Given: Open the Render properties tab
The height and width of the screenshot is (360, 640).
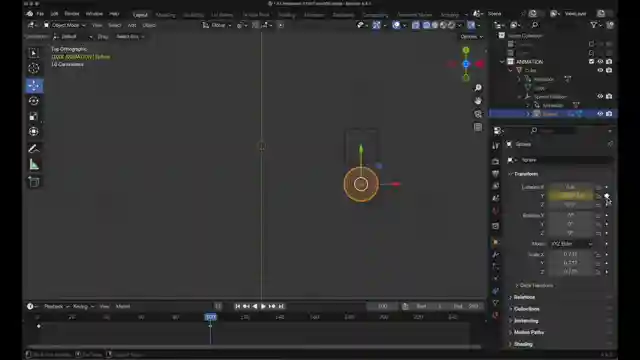Looking at the screenshot, I should point(496,162).
